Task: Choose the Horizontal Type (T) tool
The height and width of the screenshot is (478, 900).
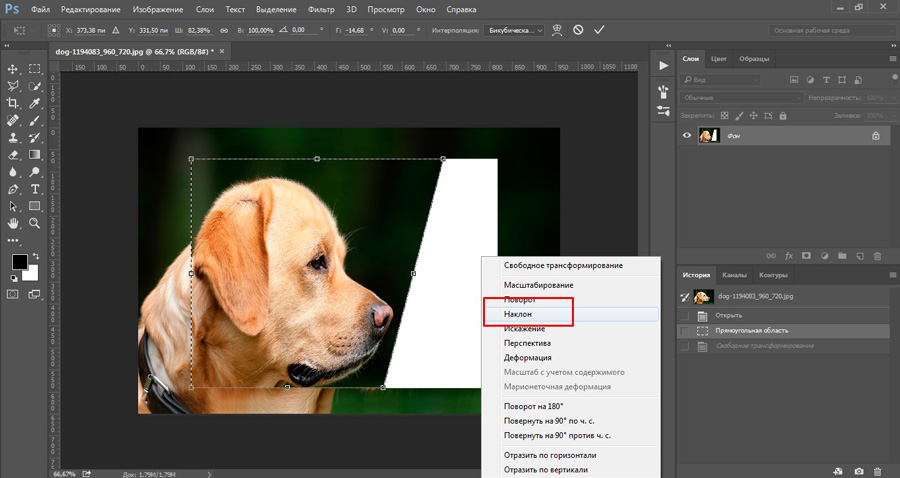Action: [x=35, y=188]
